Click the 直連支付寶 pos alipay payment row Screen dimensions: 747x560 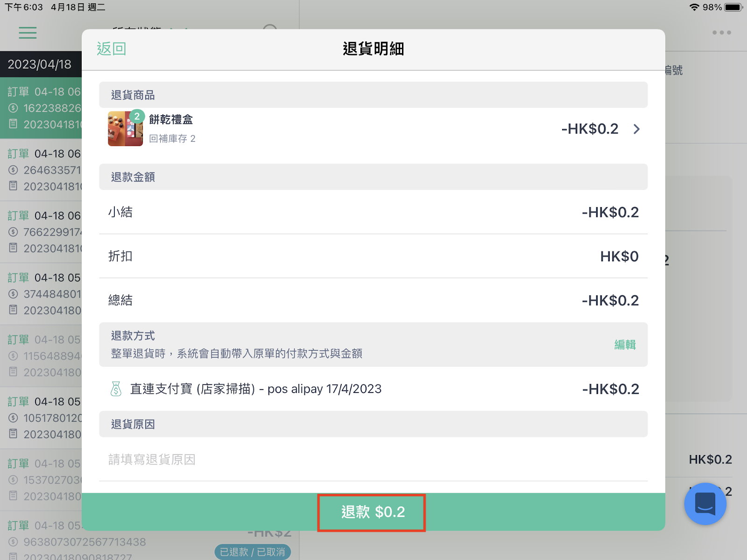tap(373, 389)
